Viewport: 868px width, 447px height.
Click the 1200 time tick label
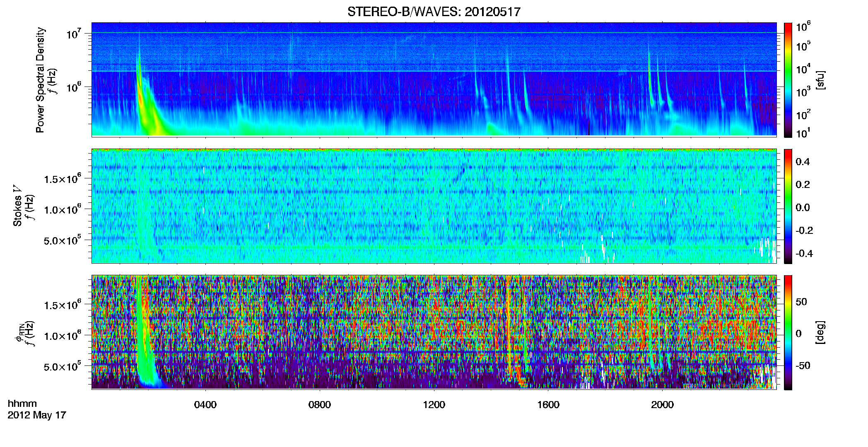click(x=434, y=405)
